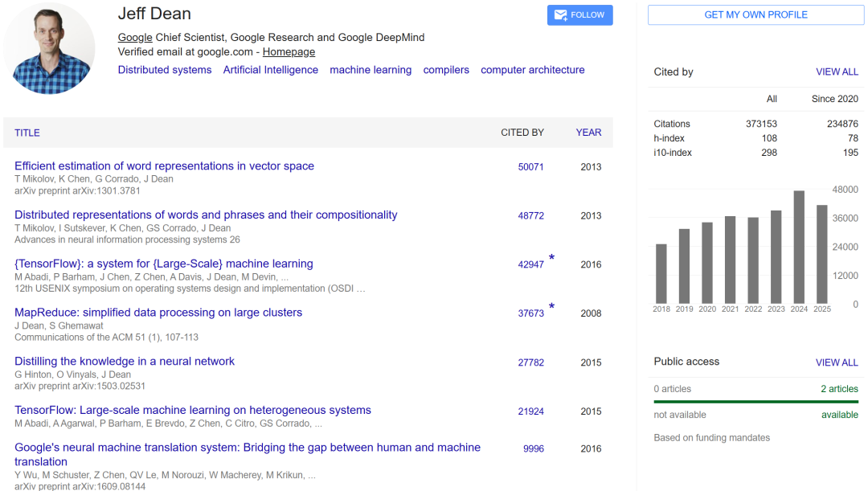Image resolution: width=868 pixels, height=491 pixels.
Task: Click the Cited By column header
Action: [x=522, y=133]
